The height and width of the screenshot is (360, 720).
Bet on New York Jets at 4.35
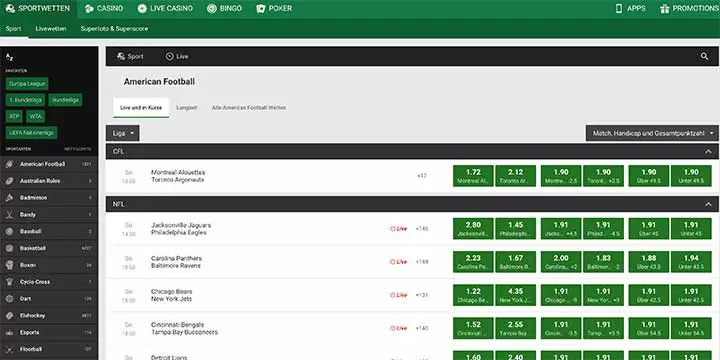[x=515, y=295]
